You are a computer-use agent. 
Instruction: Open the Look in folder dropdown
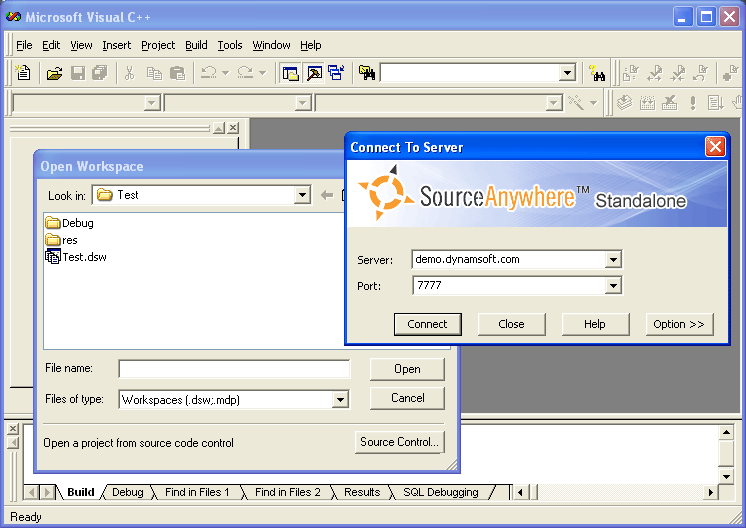[x=302, y=195]
